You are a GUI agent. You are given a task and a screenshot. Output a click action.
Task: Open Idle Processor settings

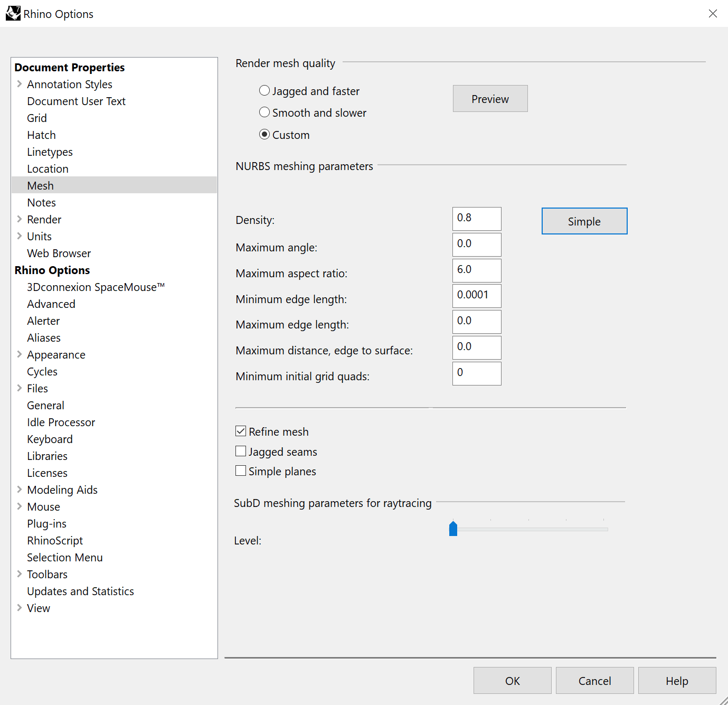[x=61, y=422]
